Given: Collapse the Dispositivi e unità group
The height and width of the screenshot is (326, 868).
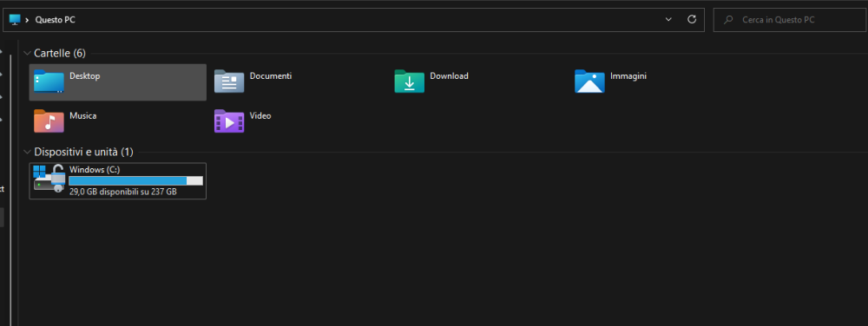Looking at the screenshot, I should tap(27, 152).
